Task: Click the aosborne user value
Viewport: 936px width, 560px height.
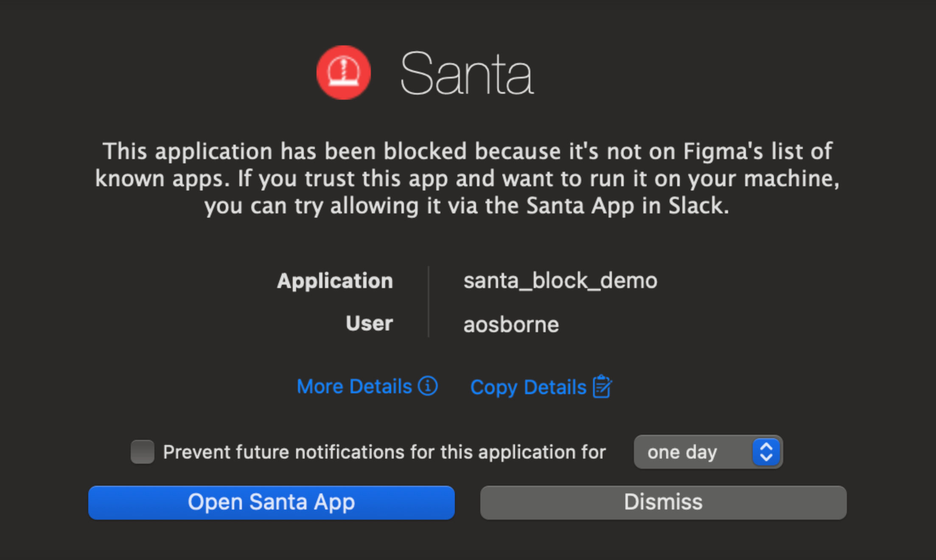Action: 511,325
